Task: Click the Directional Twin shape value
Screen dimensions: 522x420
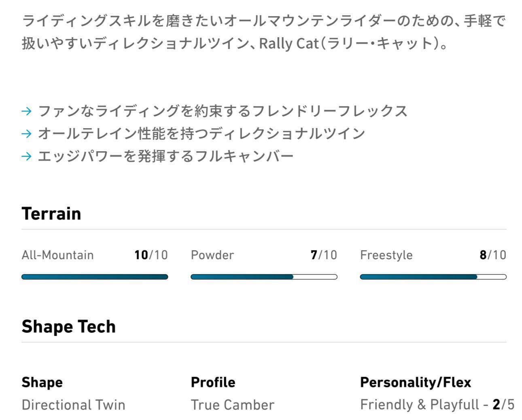Action: tap(73, 405)
